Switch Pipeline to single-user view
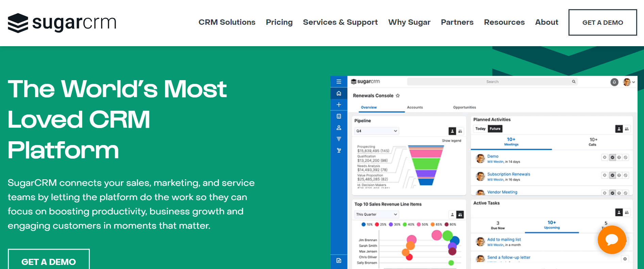The width and height of the screenshot is (644, 269). click(x=452, y=131)
